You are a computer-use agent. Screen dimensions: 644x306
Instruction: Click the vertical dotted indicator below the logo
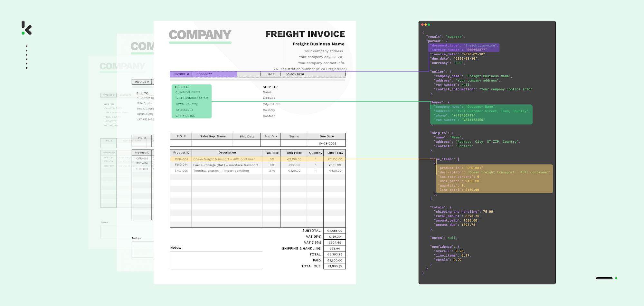pyautogui.click(x=26, y=57)
